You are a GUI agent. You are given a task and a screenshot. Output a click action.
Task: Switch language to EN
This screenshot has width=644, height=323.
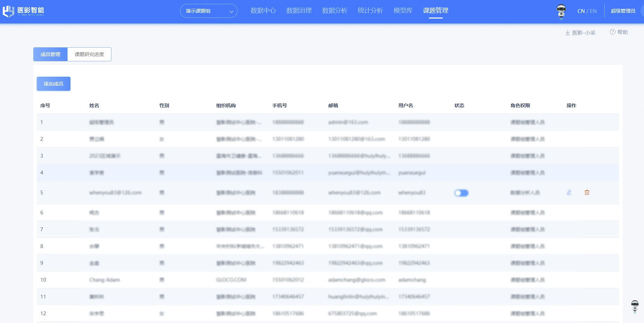coord(593,11)
